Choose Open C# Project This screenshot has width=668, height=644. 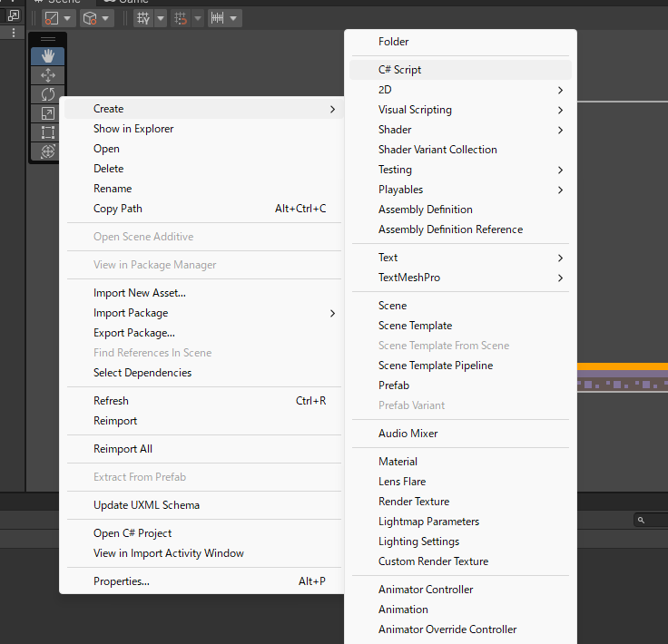(x=203, y=533)
